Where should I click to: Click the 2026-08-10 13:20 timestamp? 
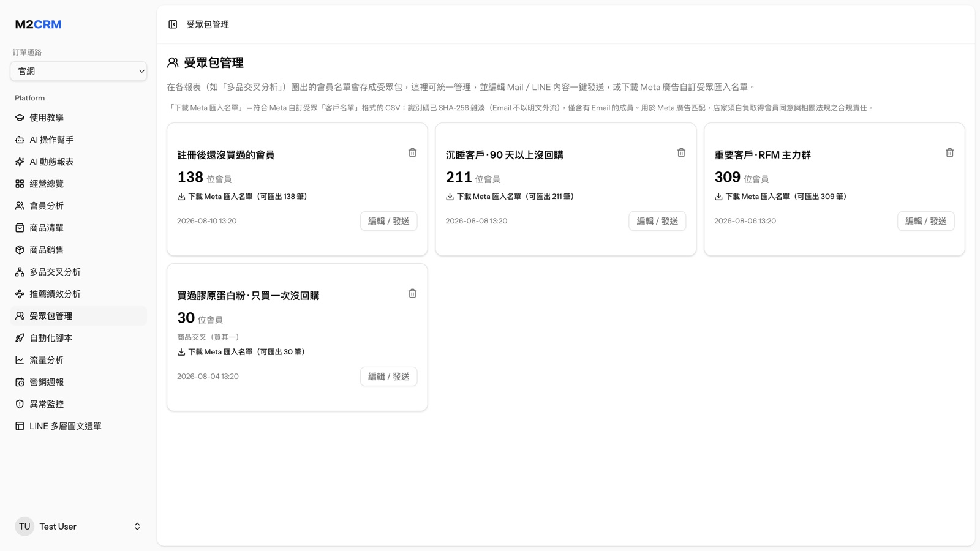[206, 221]
